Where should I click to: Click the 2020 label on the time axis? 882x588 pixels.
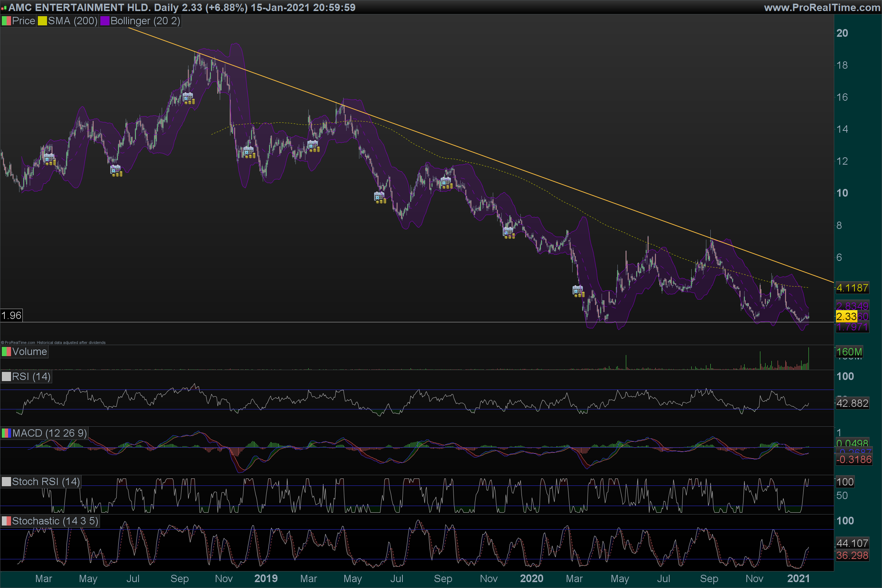coord(531,578)
